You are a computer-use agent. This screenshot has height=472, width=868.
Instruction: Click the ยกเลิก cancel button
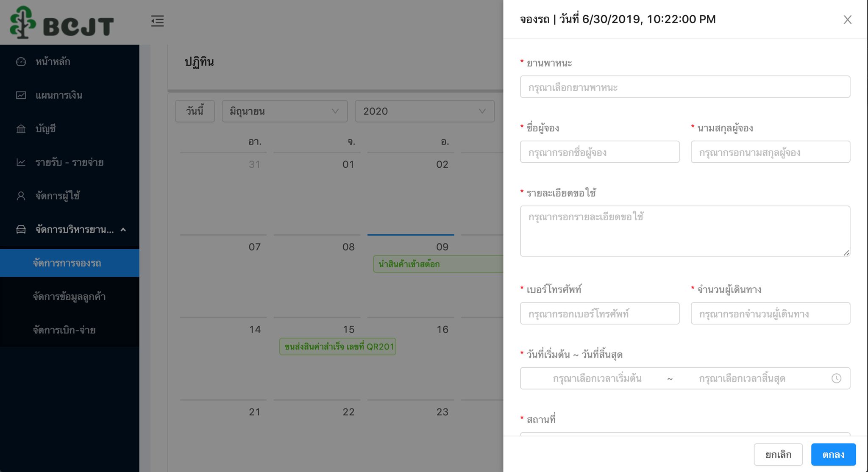[778, 455]
